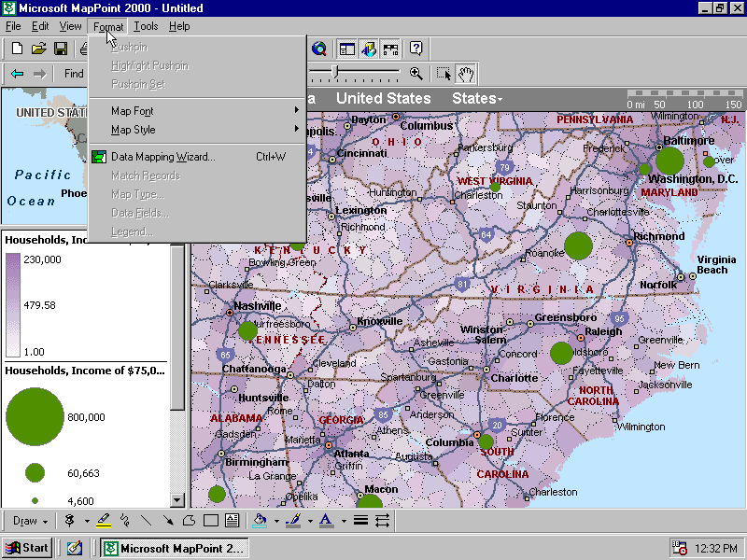Open the File menu

13,26
